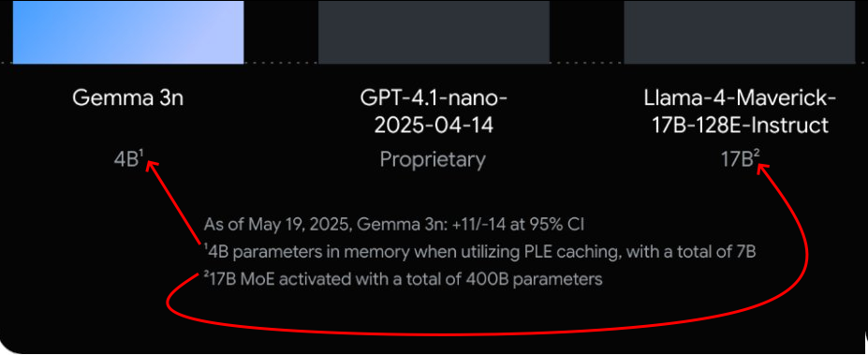This screenshot has width=868, height=355.
Task: Click the GPT-4.1-nano-2025-04-14 label
Action: pyautogui.click(x=434, y=112)
